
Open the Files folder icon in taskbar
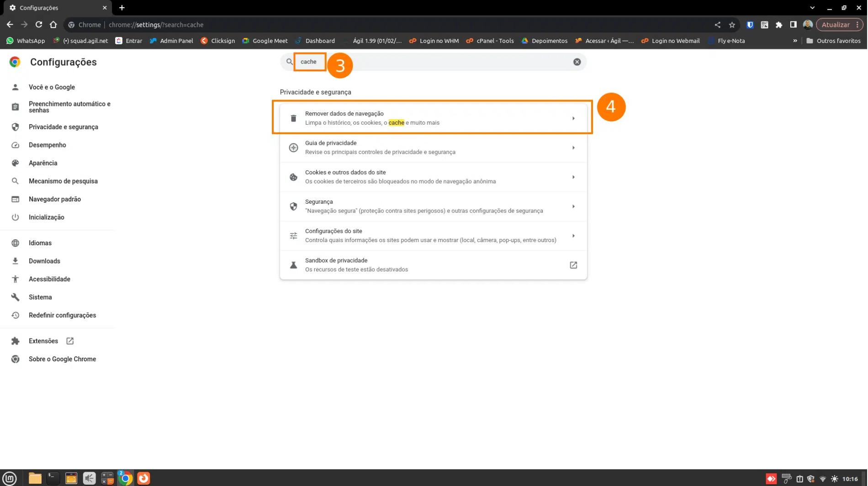(35, 478)
